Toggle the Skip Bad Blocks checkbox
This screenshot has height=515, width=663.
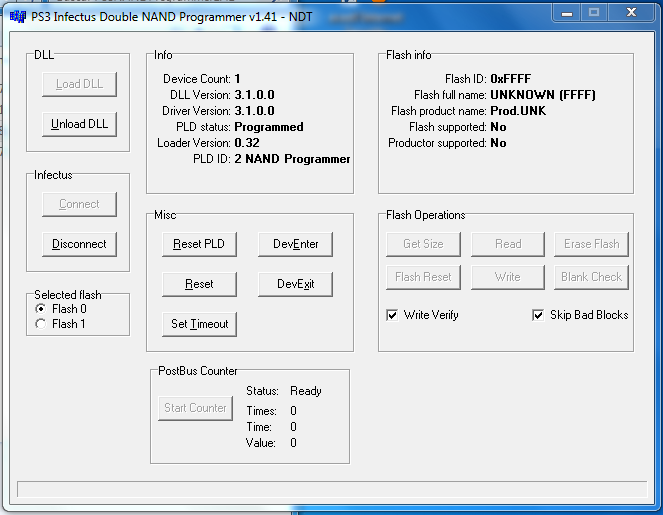[538, 315]
